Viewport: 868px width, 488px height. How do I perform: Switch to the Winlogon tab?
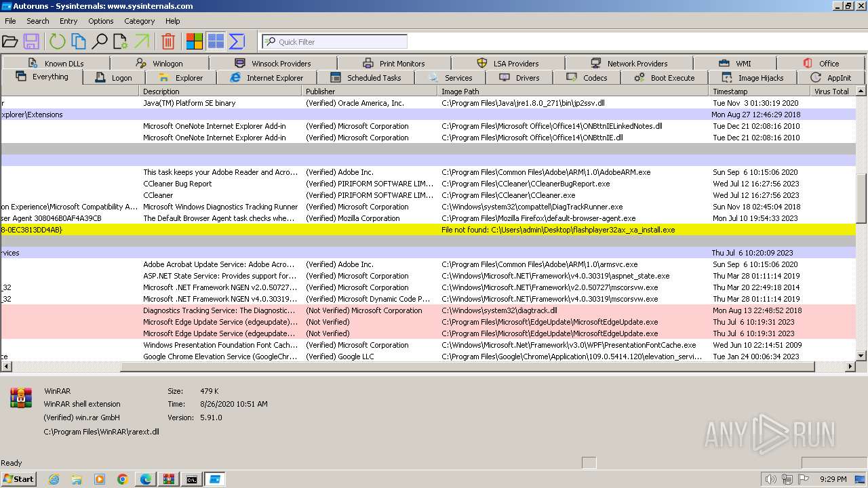tap(159, 63)
